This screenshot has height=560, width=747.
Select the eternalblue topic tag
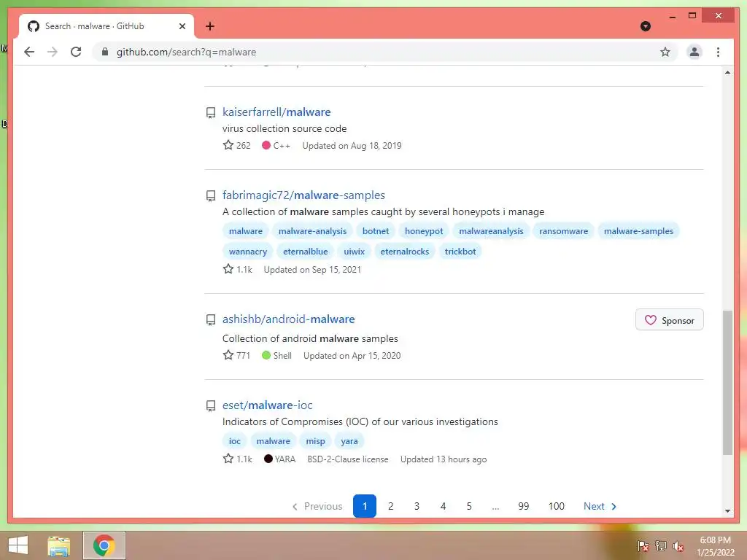306,252
